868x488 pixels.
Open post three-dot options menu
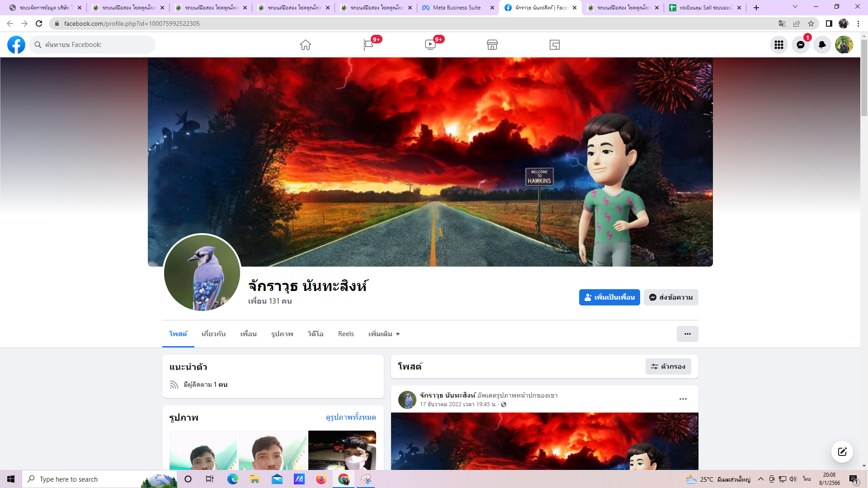683,399
